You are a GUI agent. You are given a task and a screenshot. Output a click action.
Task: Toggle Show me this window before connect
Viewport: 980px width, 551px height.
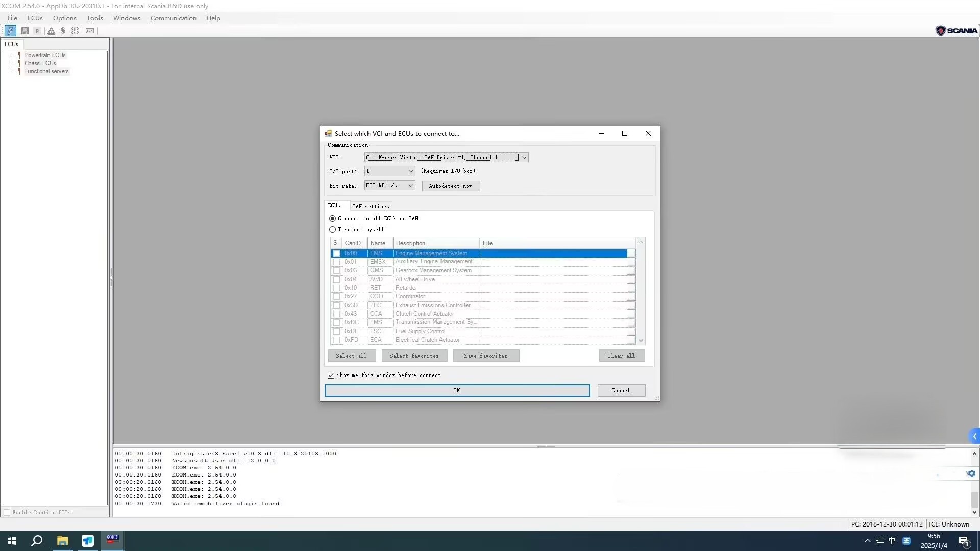pos(331,375)
